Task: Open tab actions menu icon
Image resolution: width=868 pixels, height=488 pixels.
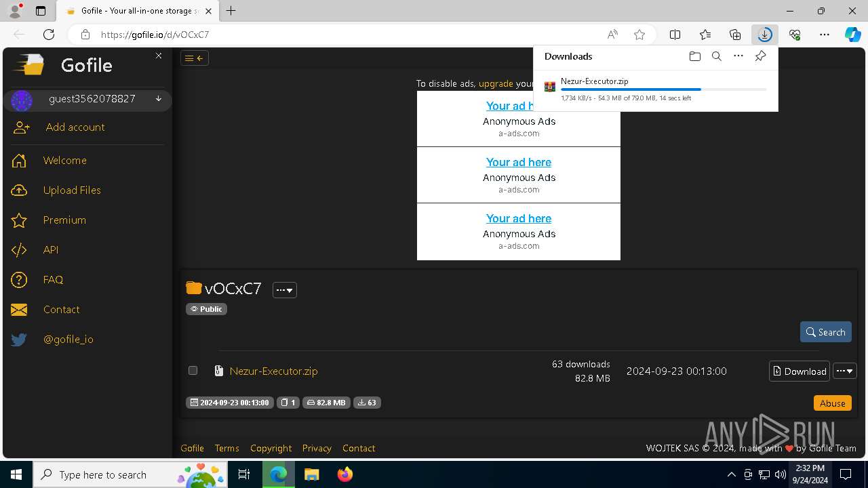Action: tap(41, 11)
